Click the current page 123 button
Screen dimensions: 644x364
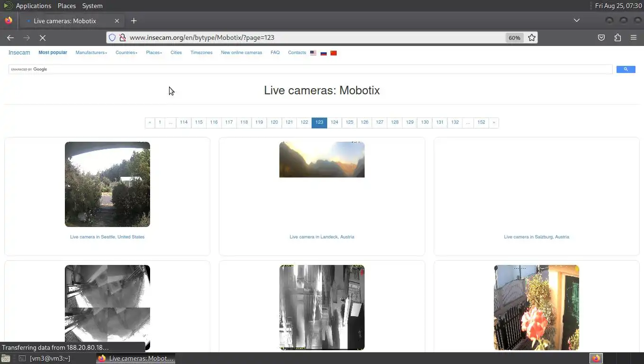[x=319, y=122]
